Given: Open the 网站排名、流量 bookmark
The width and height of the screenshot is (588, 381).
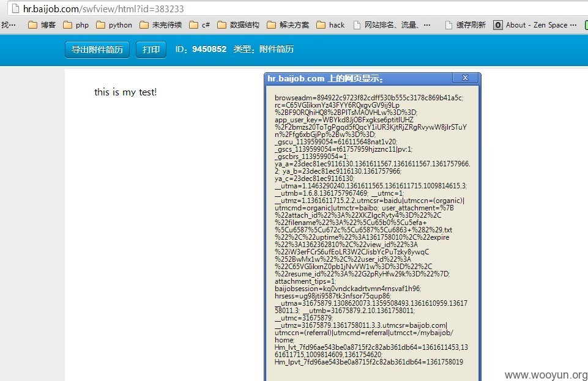Looking at the screenshot, I should (392, 25).
